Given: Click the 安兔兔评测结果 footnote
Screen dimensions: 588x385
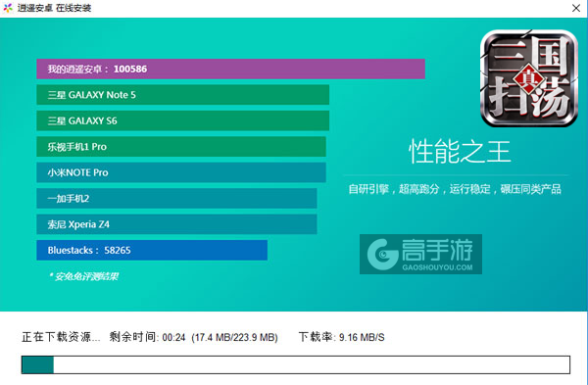Looking at the screenshot, I should pos(83,276).
